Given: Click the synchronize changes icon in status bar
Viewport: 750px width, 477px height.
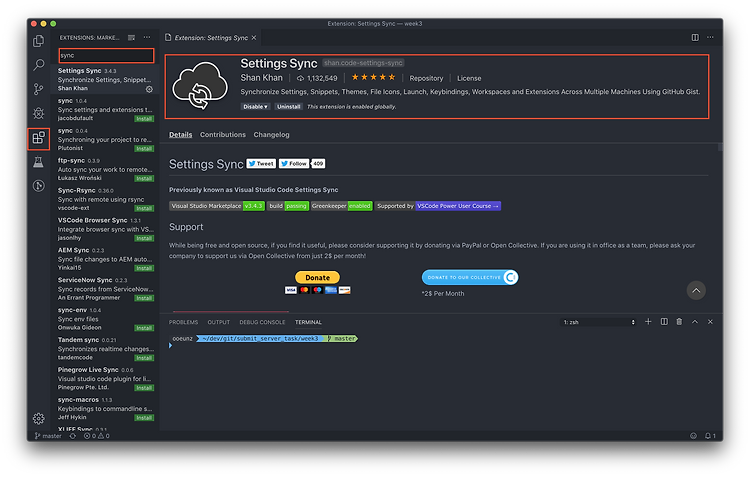Looking at the screenshot, I should click(73, 436).
